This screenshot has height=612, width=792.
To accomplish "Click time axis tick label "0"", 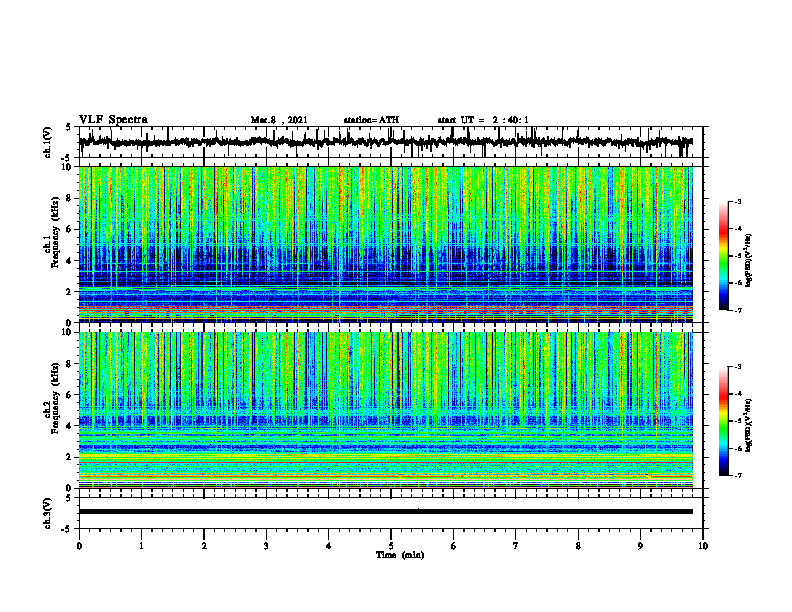I will 79,546.
